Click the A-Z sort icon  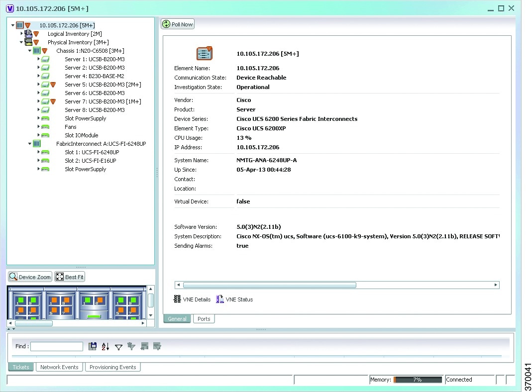coord(106,346)
